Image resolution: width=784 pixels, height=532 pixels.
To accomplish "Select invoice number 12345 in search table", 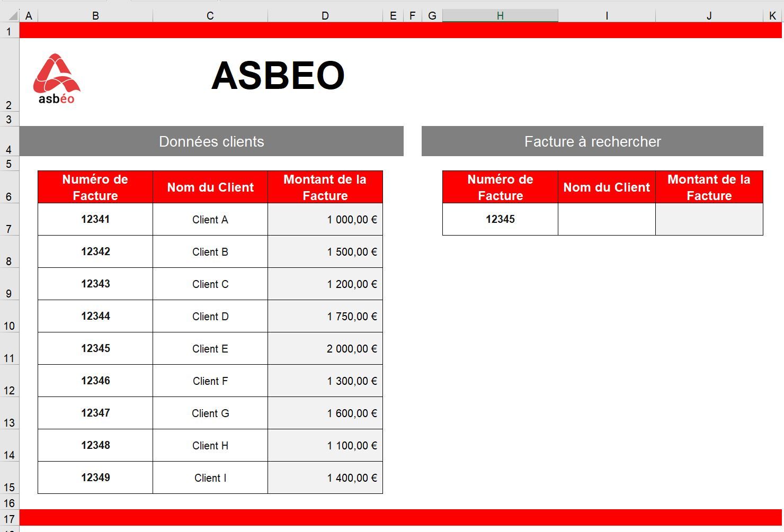I will [499, 219].
